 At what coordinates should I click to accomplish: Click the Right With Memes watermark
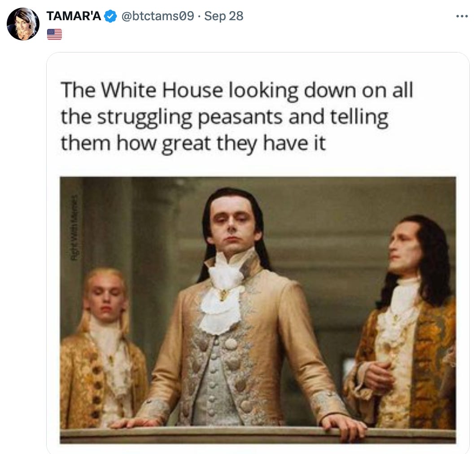pyautogui.click(x=74, y=227)
